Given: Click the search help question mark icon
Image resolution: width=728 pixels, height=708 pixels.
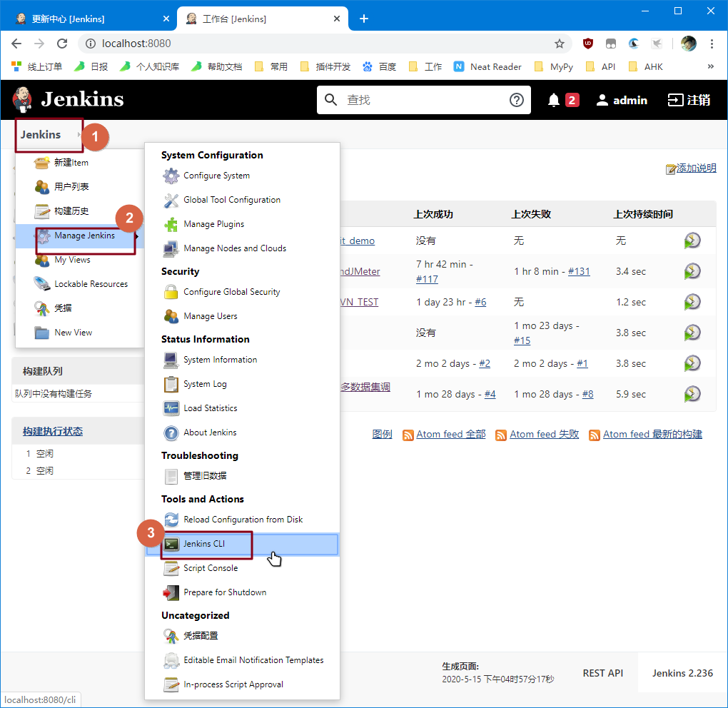Looking at the screenshot, I should pos(517,100).
